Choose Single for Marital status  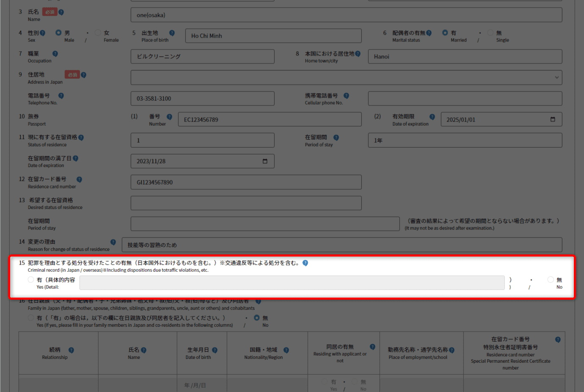tap(490, 33)
